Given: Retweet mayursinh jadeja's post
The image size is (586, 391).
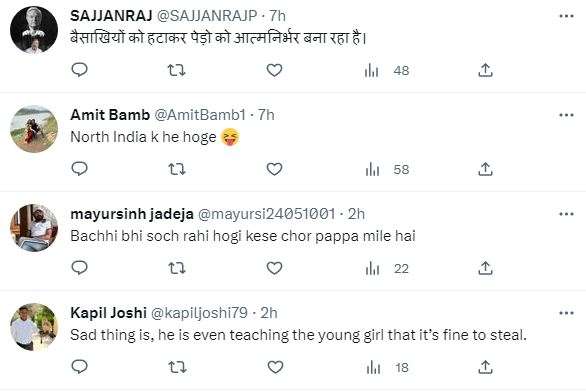Looking at the screenshot, I should point(176,268).
